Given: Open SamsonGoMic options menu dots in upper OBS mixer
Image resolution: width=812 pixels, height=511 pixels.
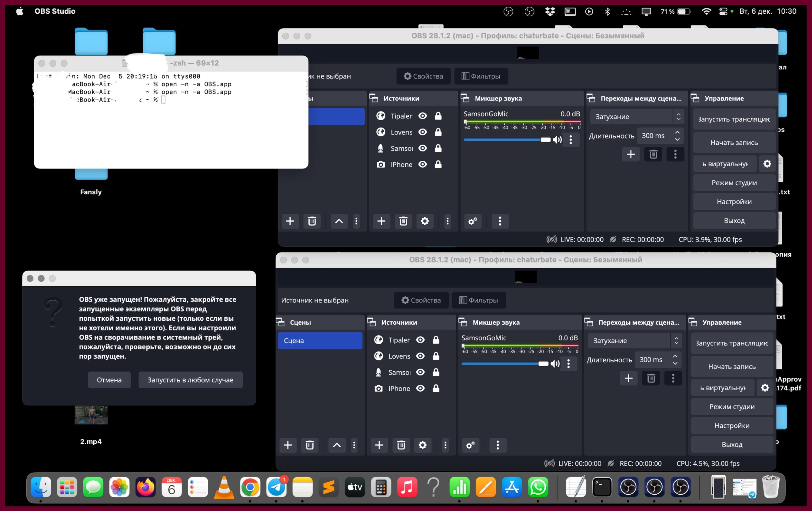Looking at the screenshot, I should pos(571,140).
